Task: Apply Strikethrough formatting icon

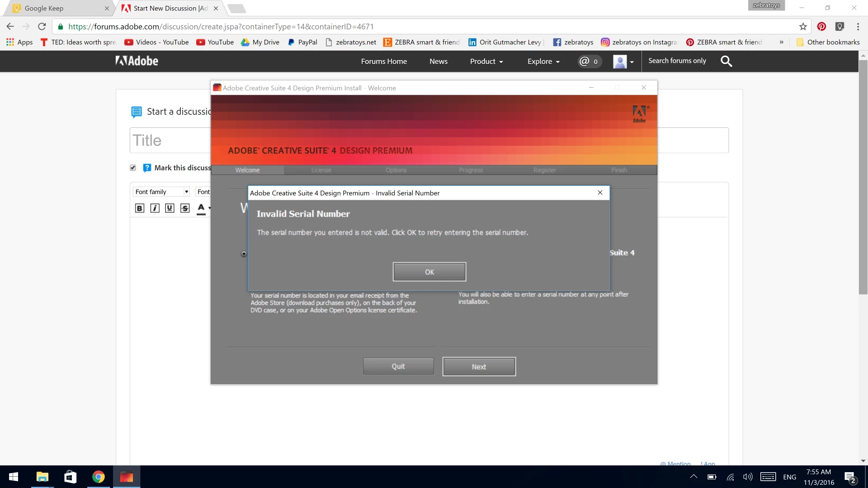Action: [x=185, y=208]
